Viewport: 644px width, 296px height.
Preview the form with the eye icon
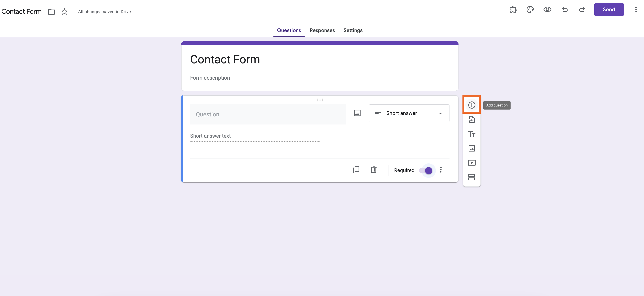547,10
